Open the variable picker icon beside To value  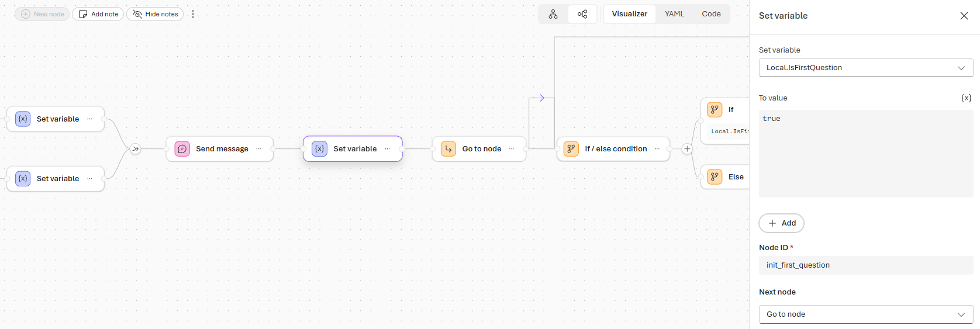click(966, 98)
